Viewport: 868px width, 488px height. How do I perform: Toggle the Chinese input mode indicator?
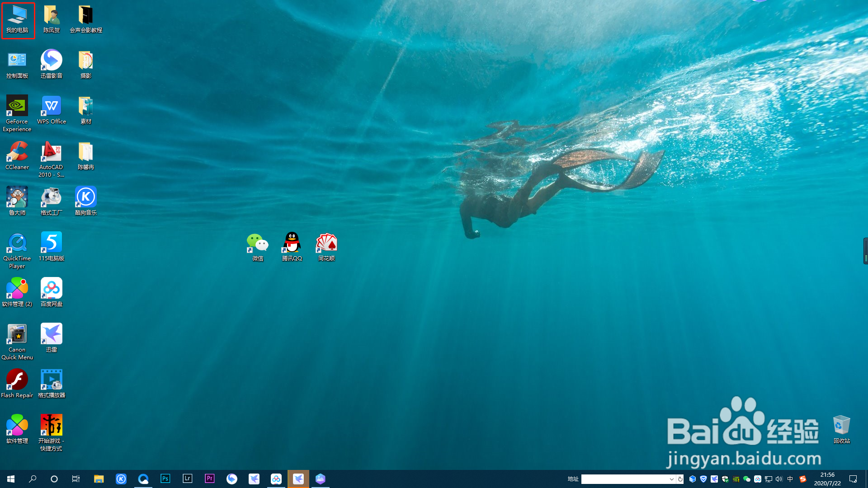coord(790,479)
